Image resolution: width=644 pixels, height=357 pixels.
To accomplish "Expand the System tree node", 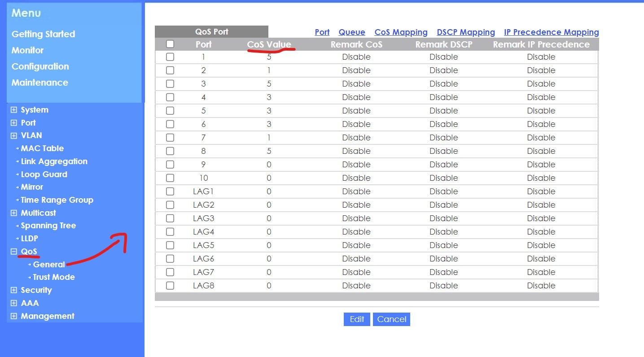I will 14,110.
